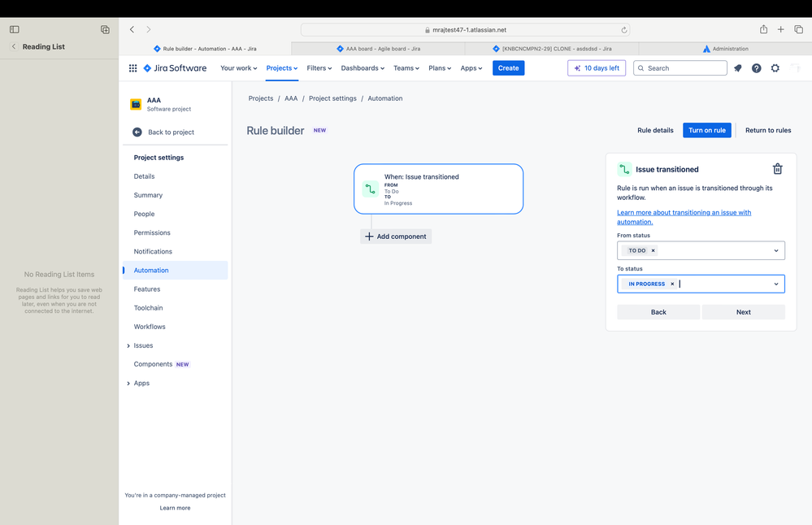Collapse Reading List with back chevron
This screenshot has width=812, height=525.
[x=14, y=46]
